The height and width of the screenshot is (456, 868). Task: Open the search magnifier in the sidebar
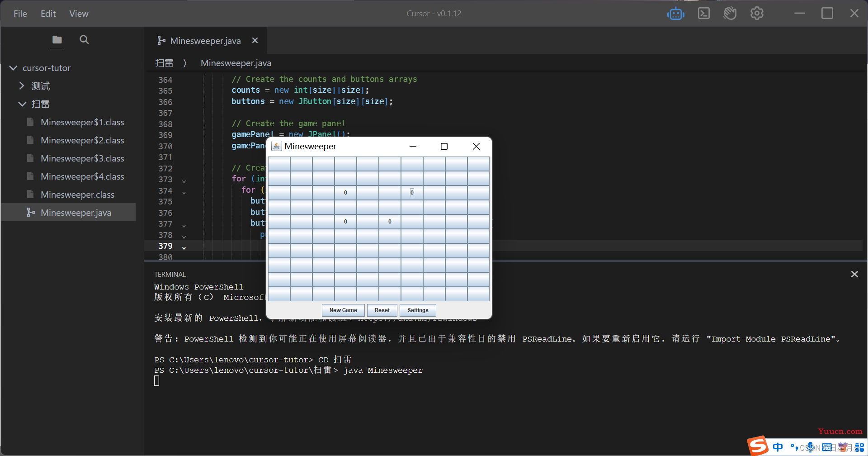(84, 40)
